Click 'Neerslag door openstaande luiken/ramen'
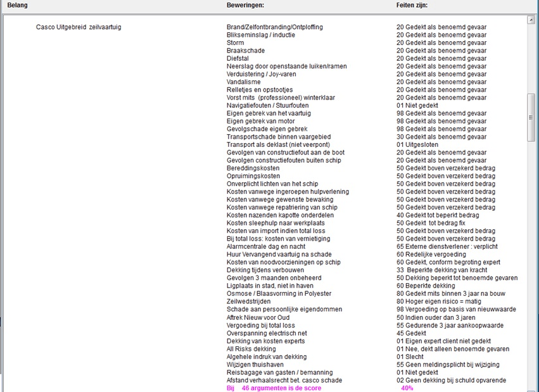The image size is (539, 392). 287,66
